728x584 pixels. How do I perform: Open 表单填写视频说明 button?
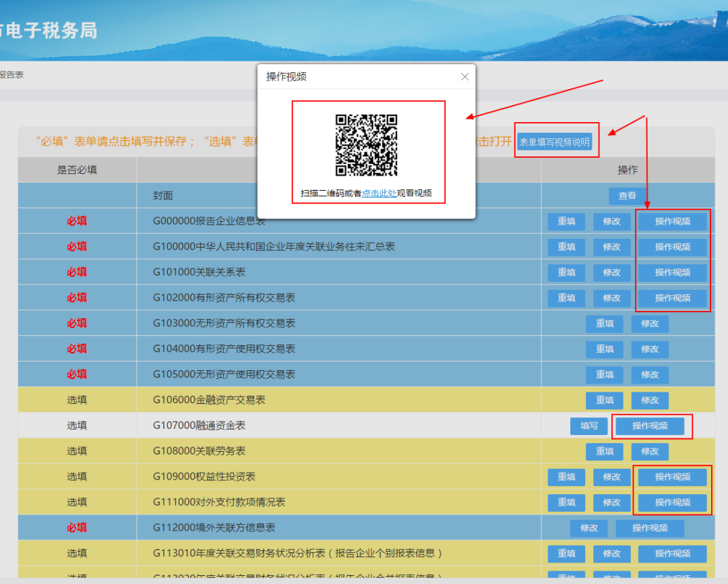click(554, 142)
